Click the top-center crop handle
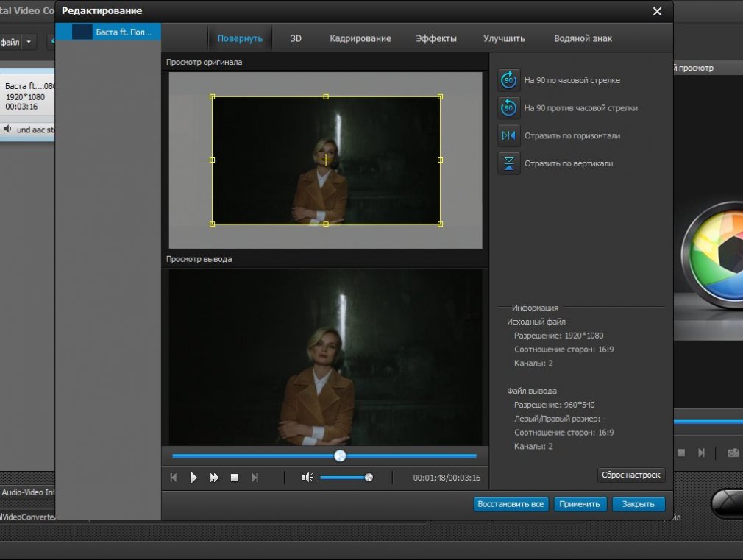Image resolution: width=743 pixels, height=560 pixels. pos(326,96)
